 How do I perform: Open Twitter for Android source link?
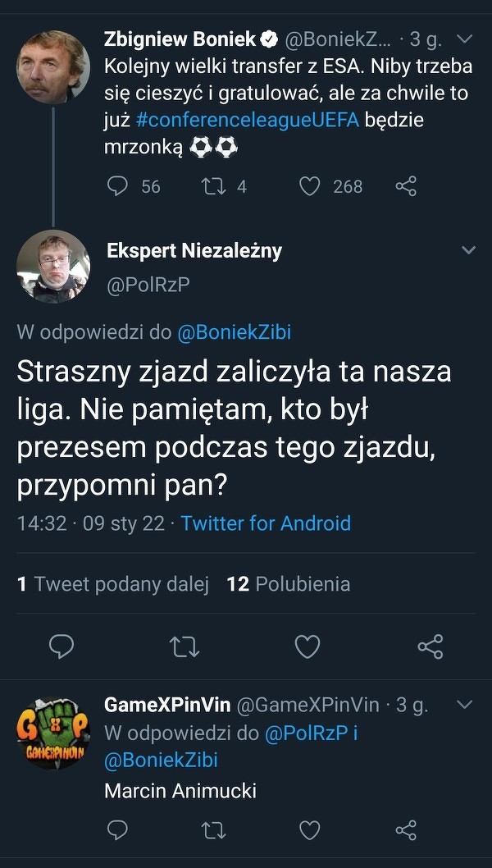click(266, 523)
